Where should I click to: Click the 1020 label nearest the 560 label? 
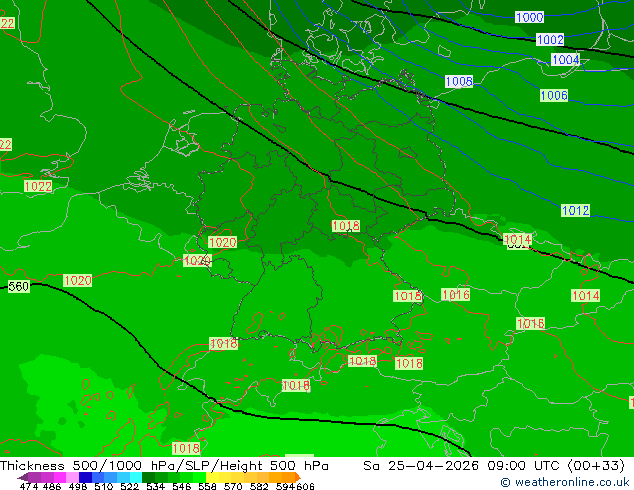[x=78, y=281]
